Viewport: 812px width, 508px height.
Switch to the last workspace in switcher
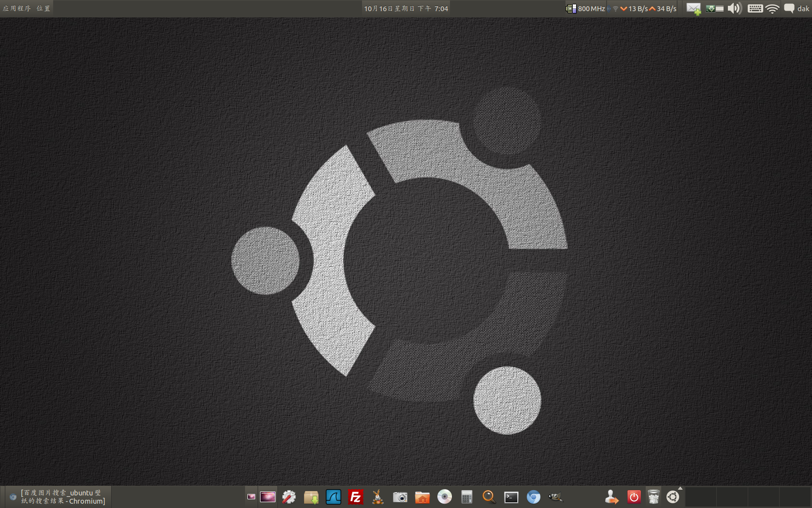pyautogui.click(x=795, y=497)
